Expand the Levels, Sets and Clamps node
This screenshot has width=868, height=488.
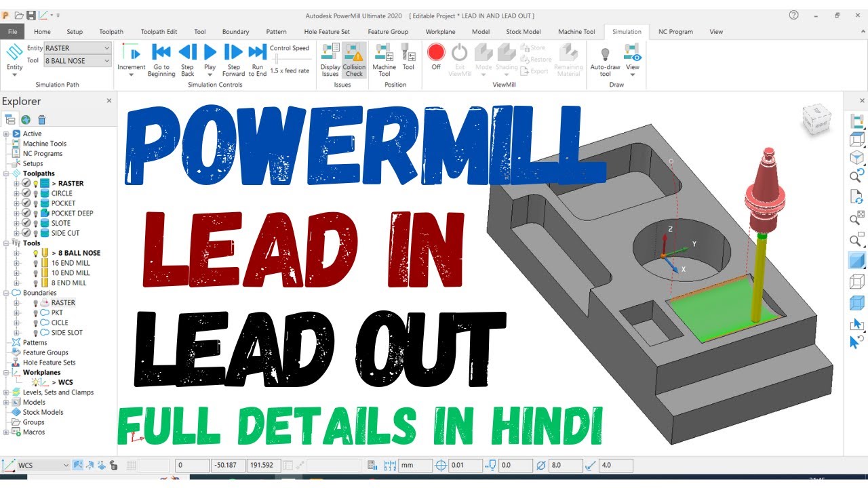(x=6, y=392)
